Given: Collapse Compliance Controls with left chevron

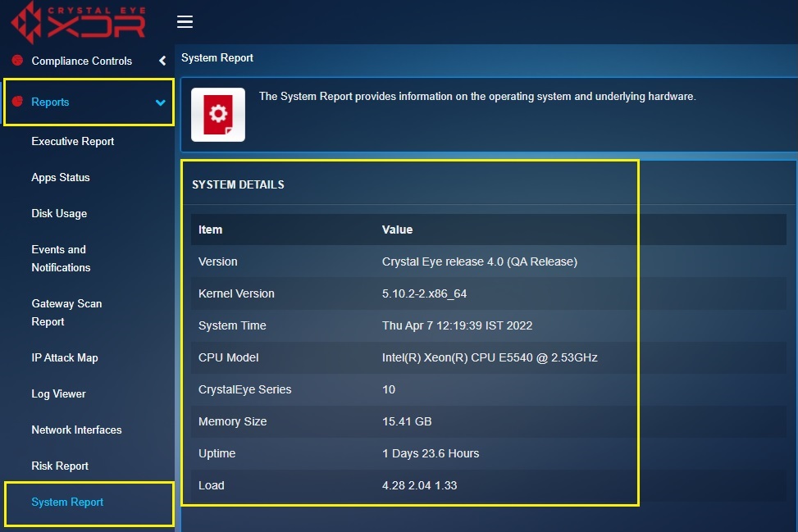Looking at the screenshot, I should click(x=162, y=61).
